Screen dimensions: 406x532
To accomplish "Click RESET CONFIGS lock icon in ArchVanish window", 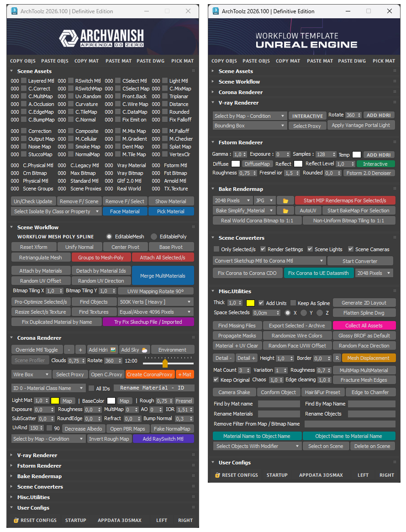I will [x=16, y=520].
